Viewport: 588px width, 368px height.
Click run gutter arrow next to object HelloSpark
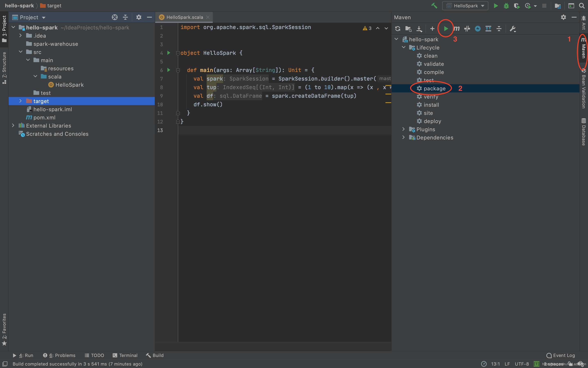tap(169, 53)
